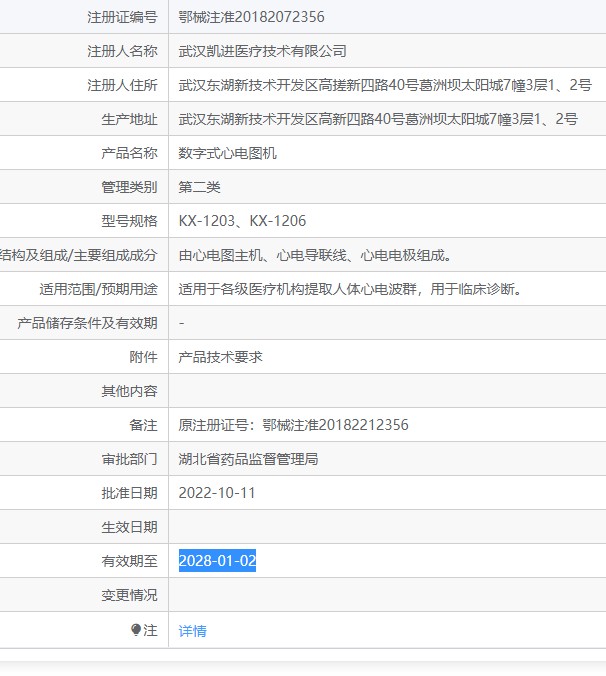Click the 结构及组成/主要组成成分 label
This screenshot has width=606, height=676.
79,255
